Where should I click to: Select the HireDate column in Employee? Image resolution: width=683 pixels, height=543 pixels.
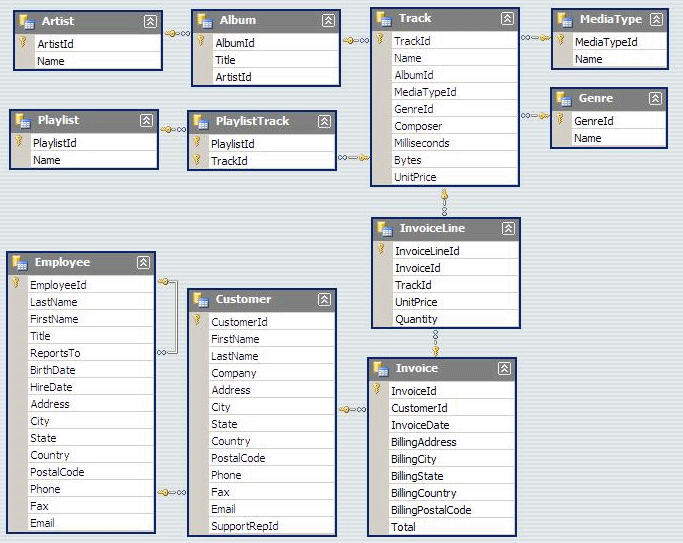(x=91, y=387)
